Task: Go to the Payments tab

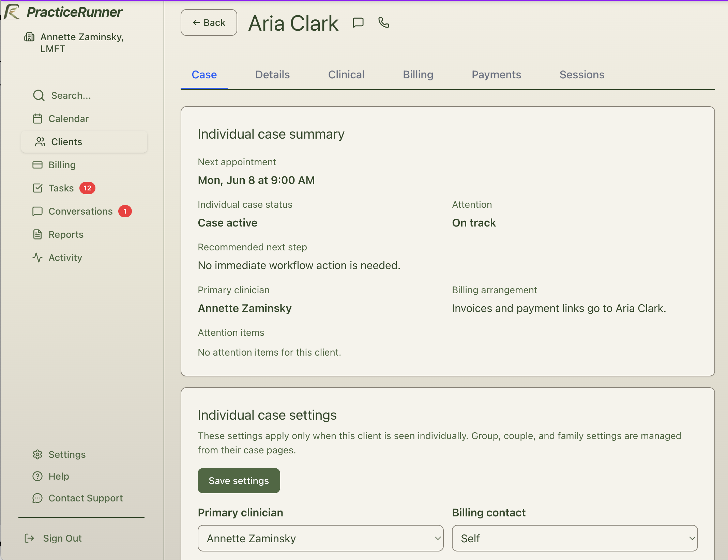Action: 496,75
